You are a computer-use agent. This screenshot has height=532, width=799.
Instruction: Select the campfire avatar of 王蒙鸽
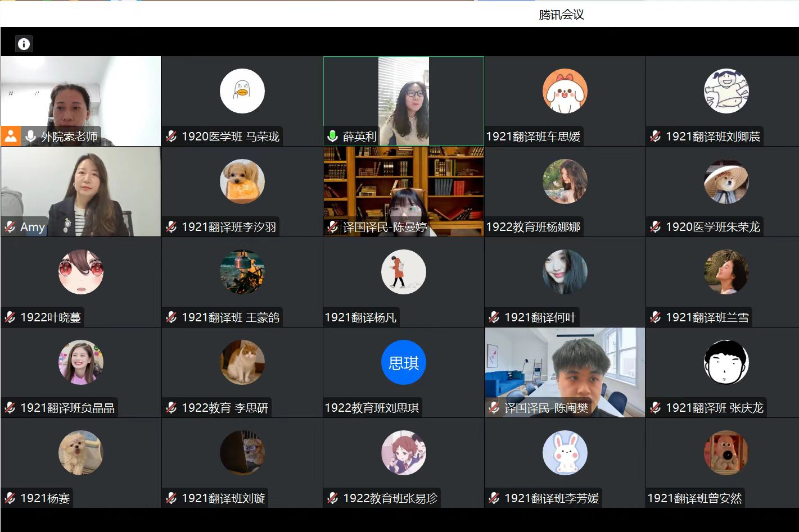[x=242, y=272]
